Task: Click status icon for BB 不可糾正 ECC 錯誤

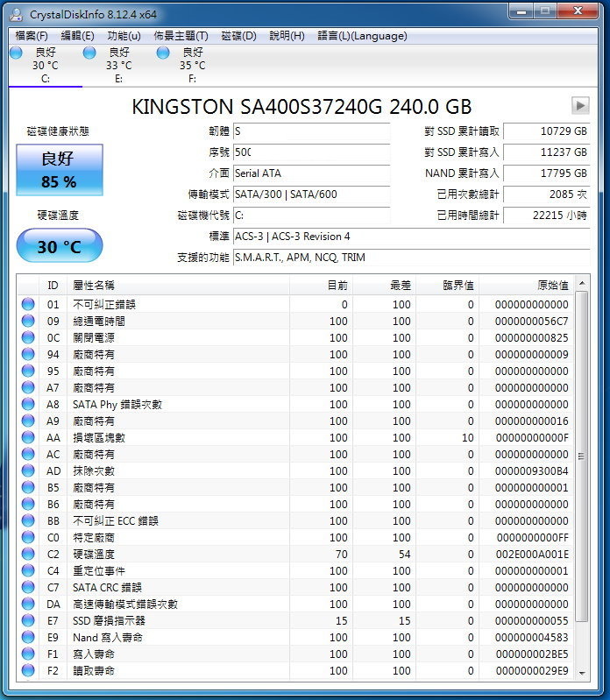Action: [28, 520]
